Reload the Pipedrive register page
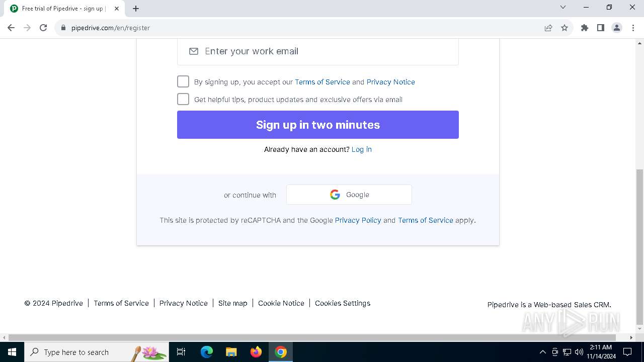 coord(43,28)
